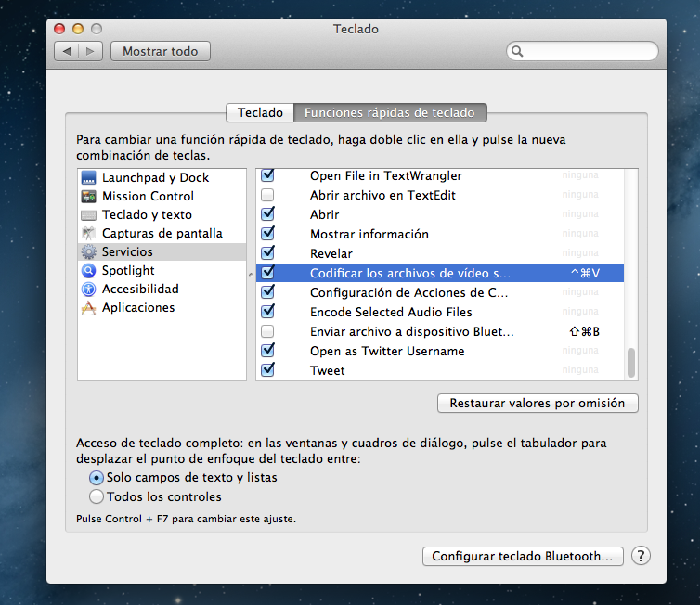Enable Abrir archivo en TextEdit checkbox

[267, 195]
